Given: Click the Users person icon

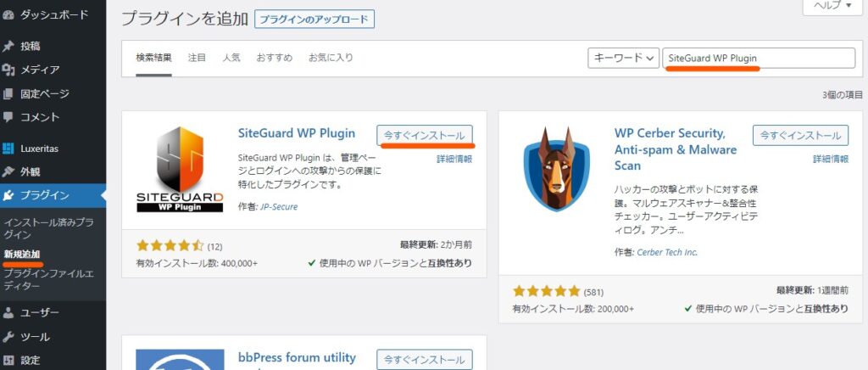Looking at the screenshot, I should (8, 313).
